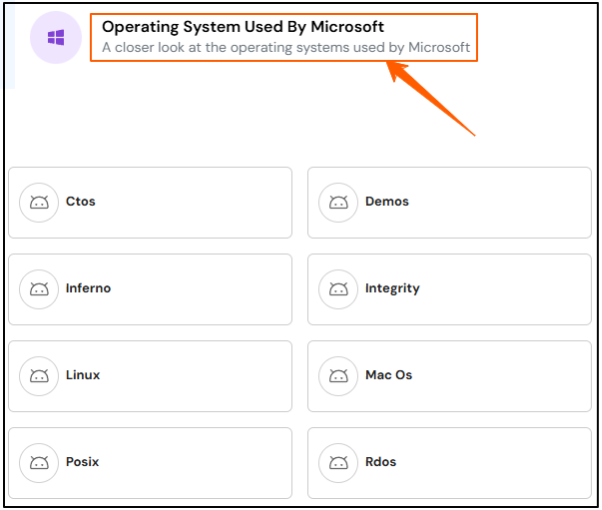Choose the Rdos card label
Screen dimensions: 602x510
[x=380, y=462]
